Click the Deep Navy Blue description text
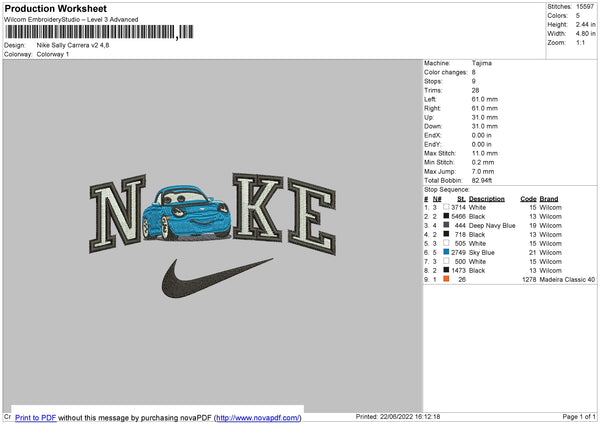Screen dimensions: 600x424 492,225
